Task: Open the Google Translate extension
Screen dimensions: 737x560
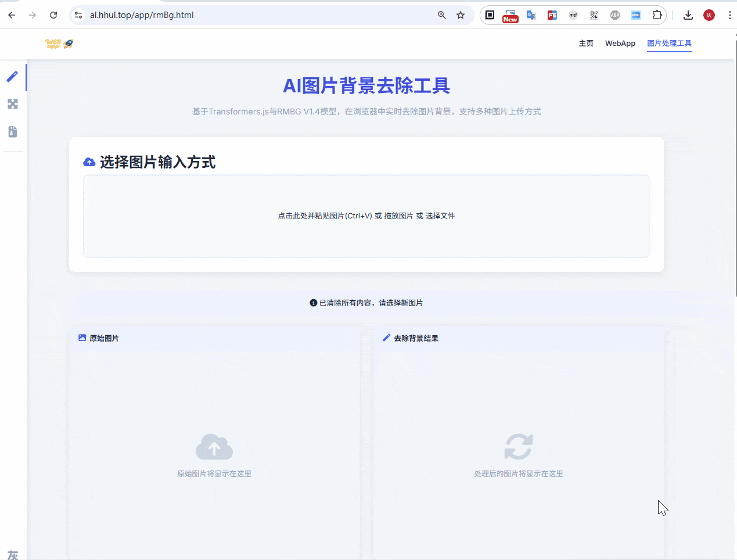Action: 531,15
